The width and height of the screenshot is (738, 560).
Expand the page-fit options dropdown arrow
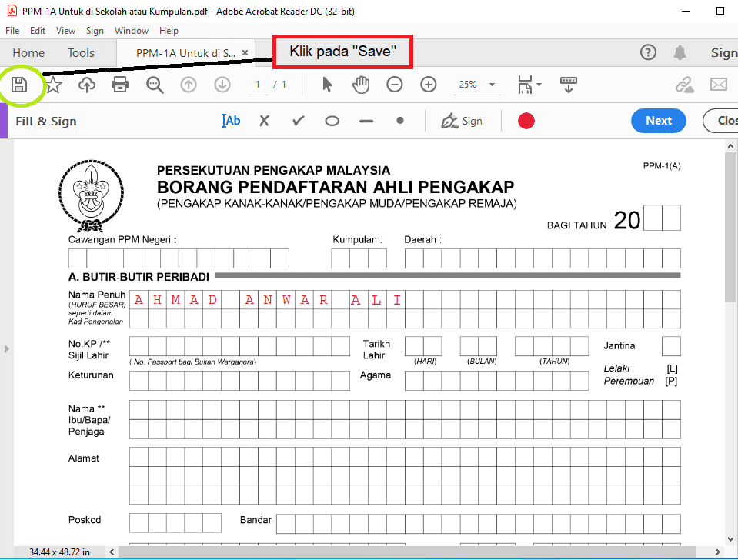pyautogui.click(x=539, y=85)
